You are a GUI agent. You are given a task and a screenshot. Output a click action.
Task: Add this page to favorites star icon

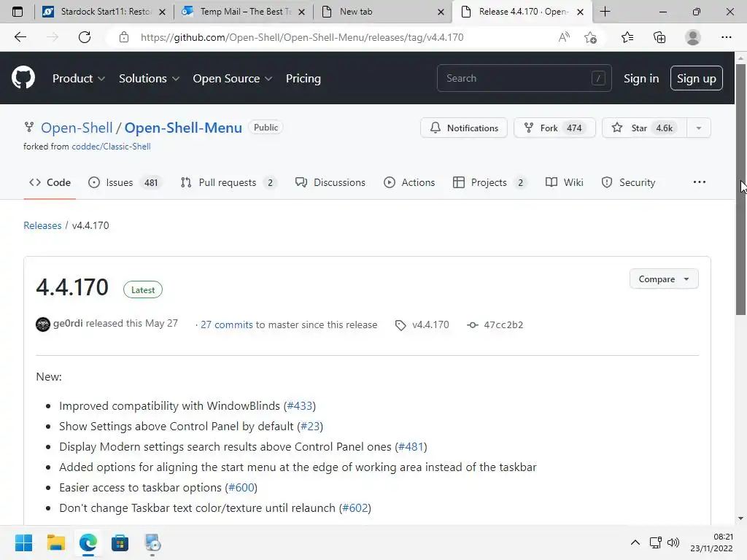(x=591, y=37)
